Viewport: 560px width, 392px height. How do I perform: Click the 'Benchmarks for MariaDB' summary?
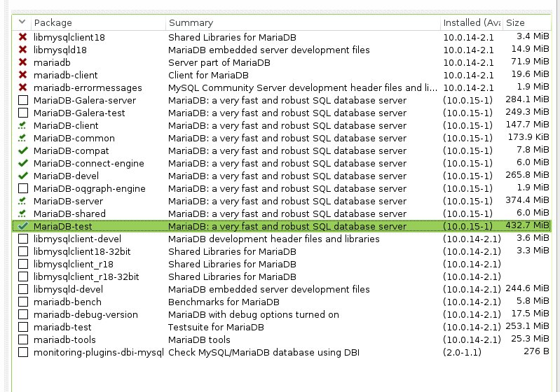(x=224, y=302)
